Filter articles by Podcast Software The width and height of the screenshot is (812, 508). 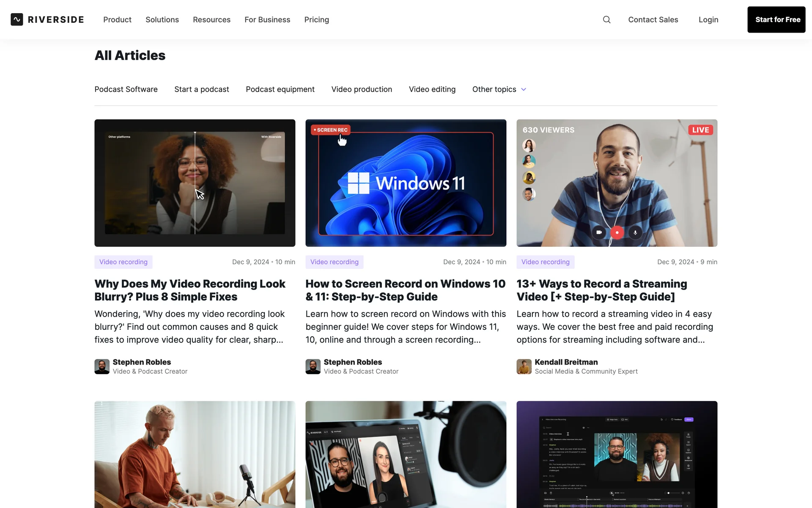coord(126,89)
